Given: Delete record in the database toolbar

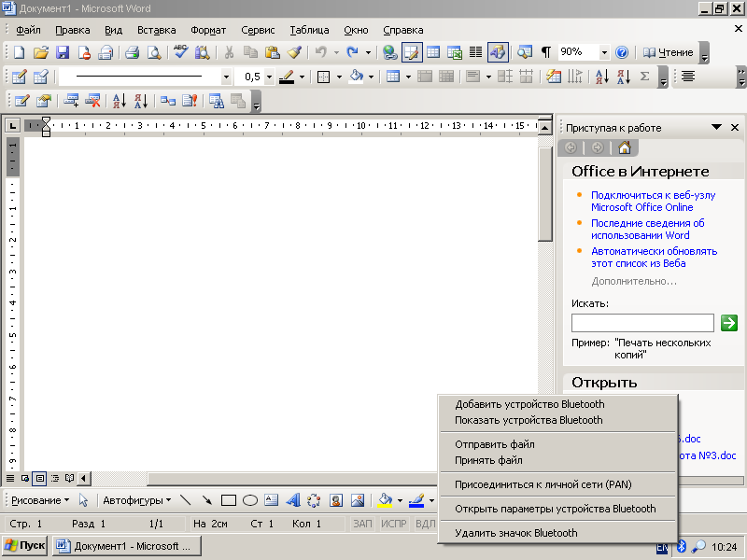Looking at the screenshot, I should click(x=92, y=101).
